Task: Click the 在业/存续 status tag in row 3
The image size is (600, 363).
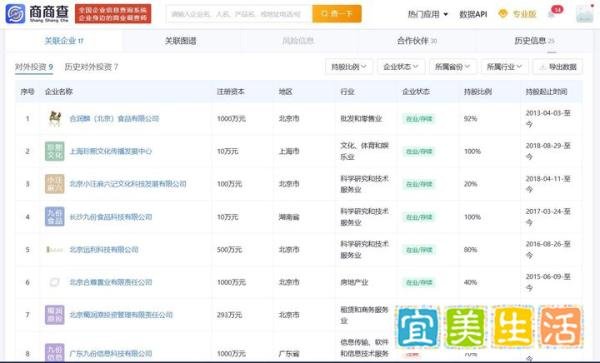Action: pos(419,184)
